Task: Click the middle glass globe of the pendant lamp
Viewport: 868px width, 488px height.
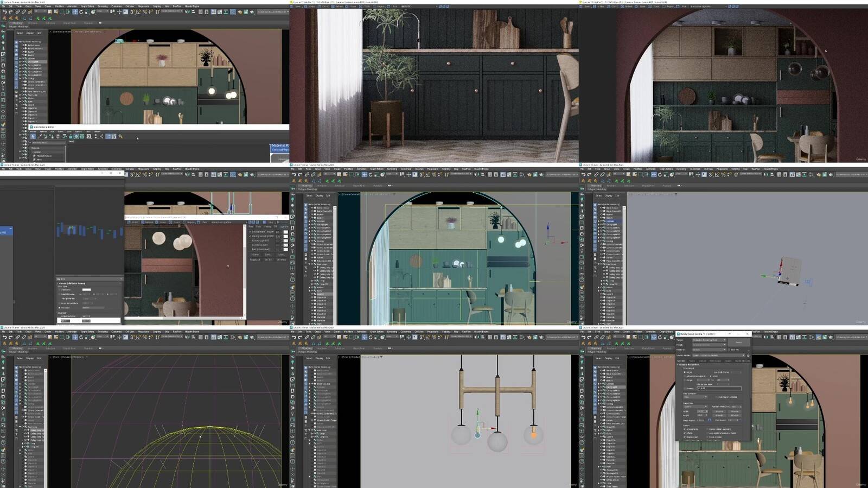Action: pyautogui.click(x=497, y=441)
